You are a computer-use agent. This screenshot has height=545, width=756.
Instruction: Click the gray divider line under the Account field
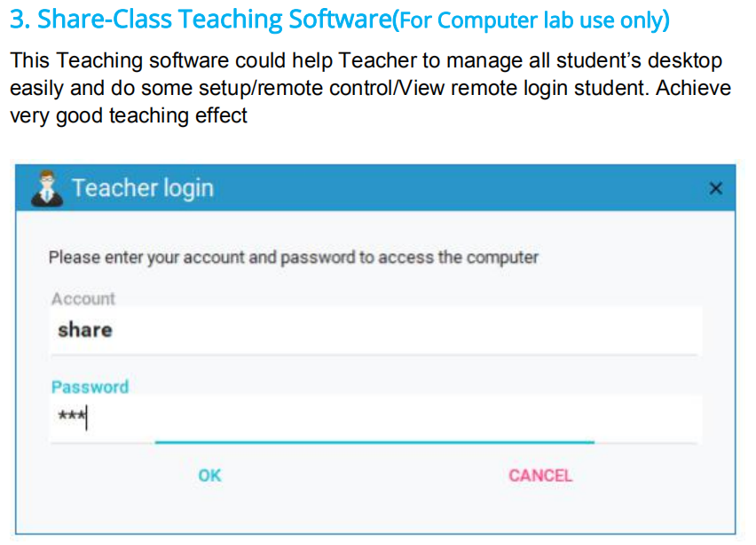coord(373,355)
